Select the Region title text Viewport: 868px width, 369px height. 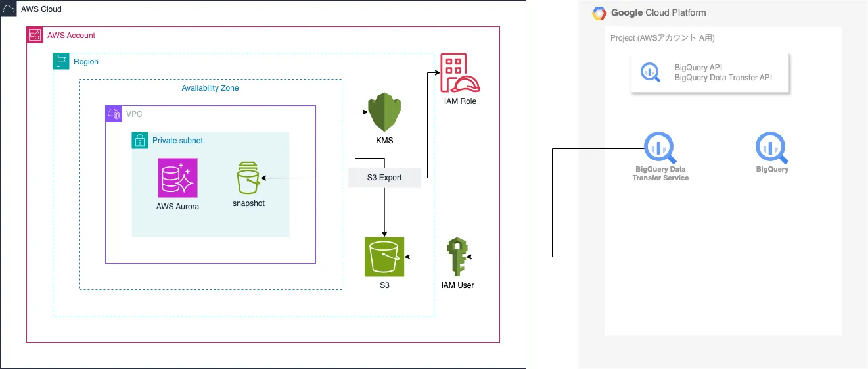point(86,62)
